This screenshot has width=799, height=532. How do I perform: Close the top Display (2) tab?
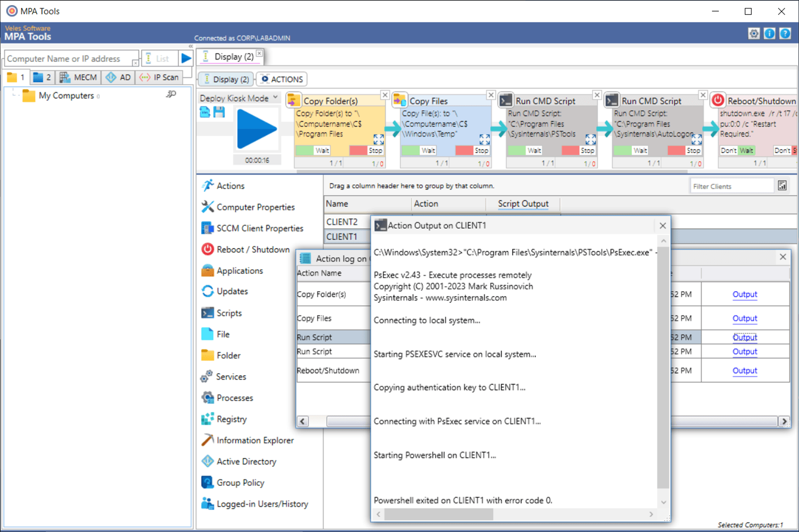259,53
